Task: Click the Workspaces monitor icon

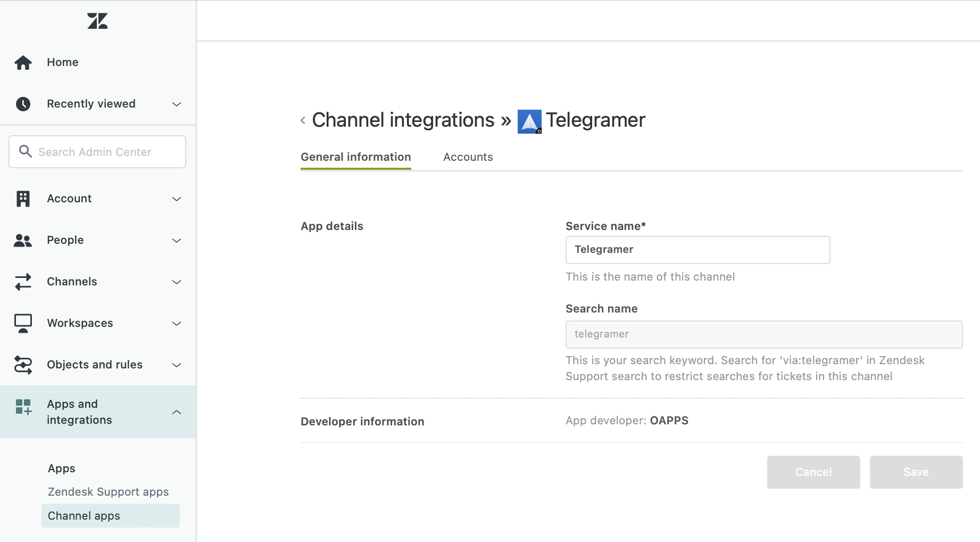Action: click(23, 323)
